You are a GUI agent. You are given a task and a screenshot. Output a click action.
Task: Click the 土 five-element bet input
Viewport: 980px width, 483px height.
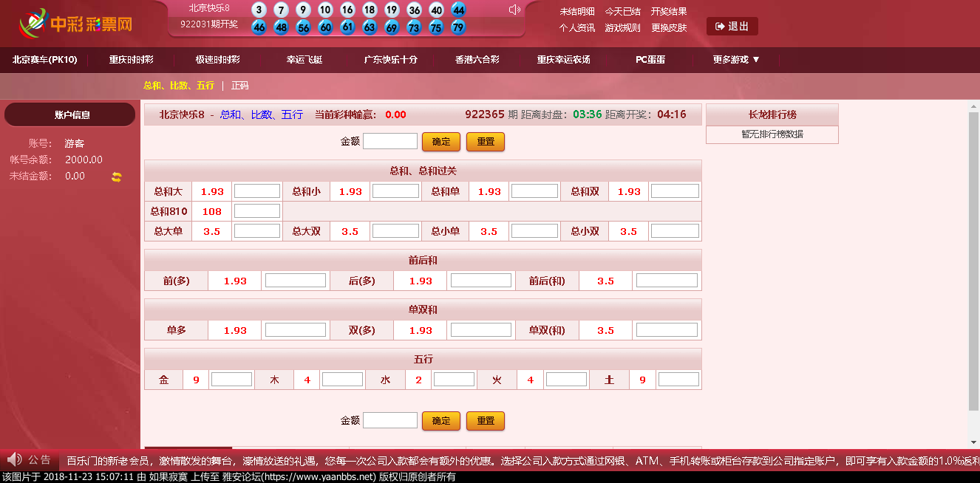point(678,380)
